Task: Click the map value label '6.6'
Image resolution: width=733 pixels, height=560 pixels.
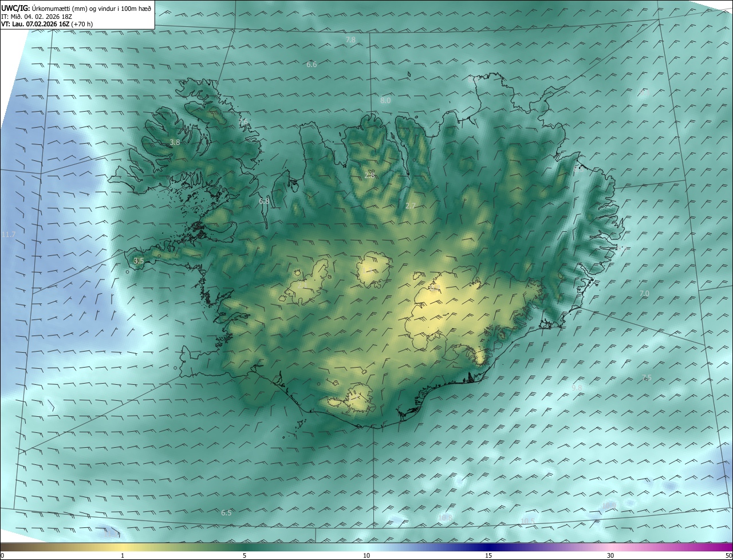Action: pos(312,65)
